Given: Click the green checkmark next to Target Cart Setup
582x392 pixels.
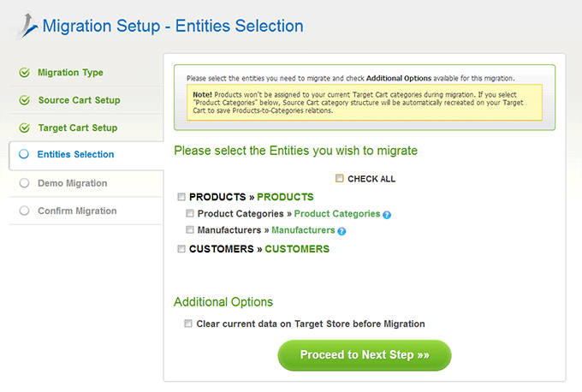Looking at the screenshot, I should point(25,128).
